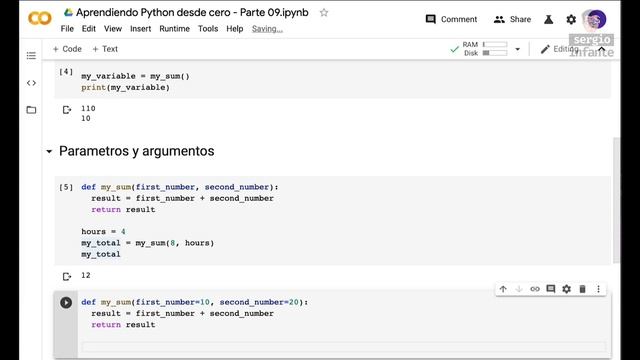Open the Files folder sidebar icon
The height and width of the screenshot is (360, 640).
(x=31, y=110)
